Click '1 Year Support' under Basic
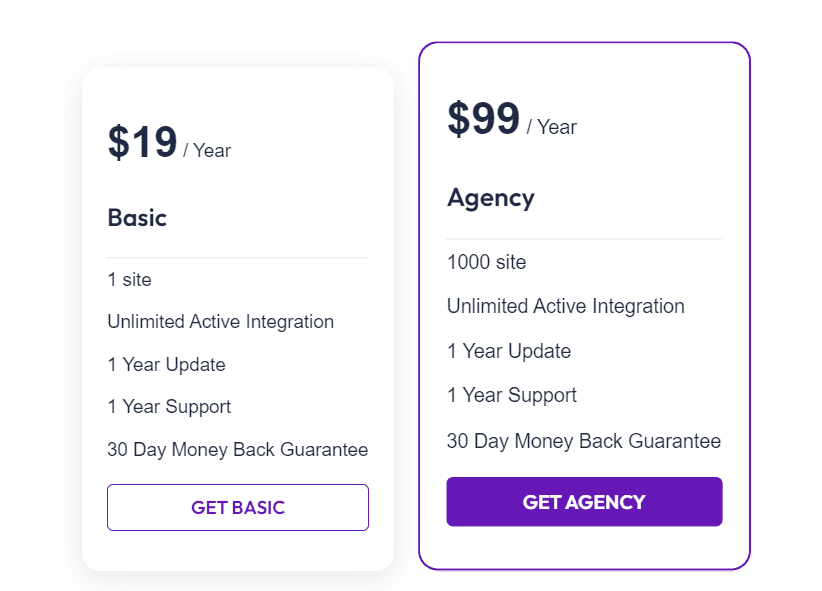 [x=168, y=407]
